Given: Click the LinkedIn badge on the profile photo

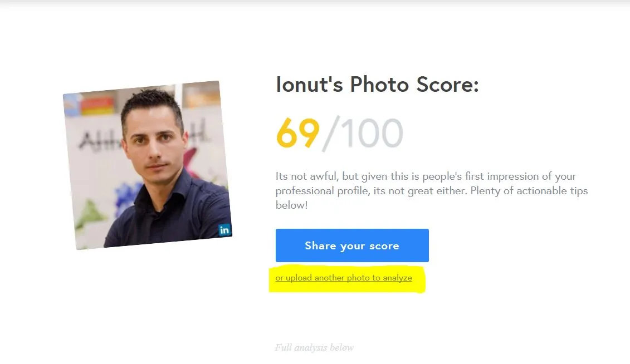Looking at the screenshot, I should click(x=224, y=229).
